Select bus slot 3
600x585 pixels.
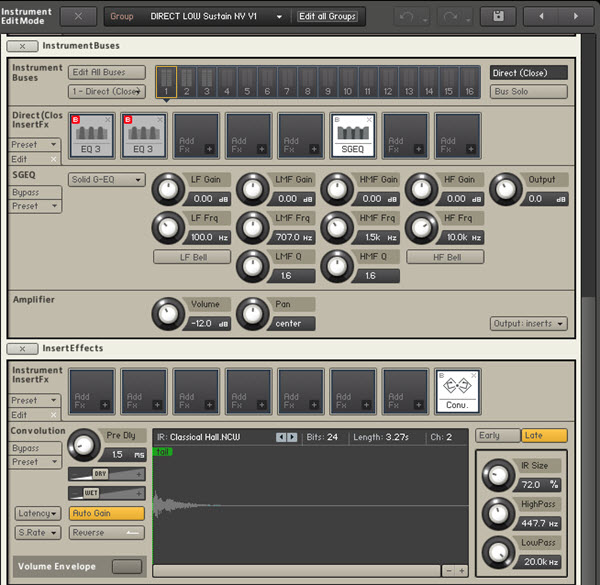[207, 82]
